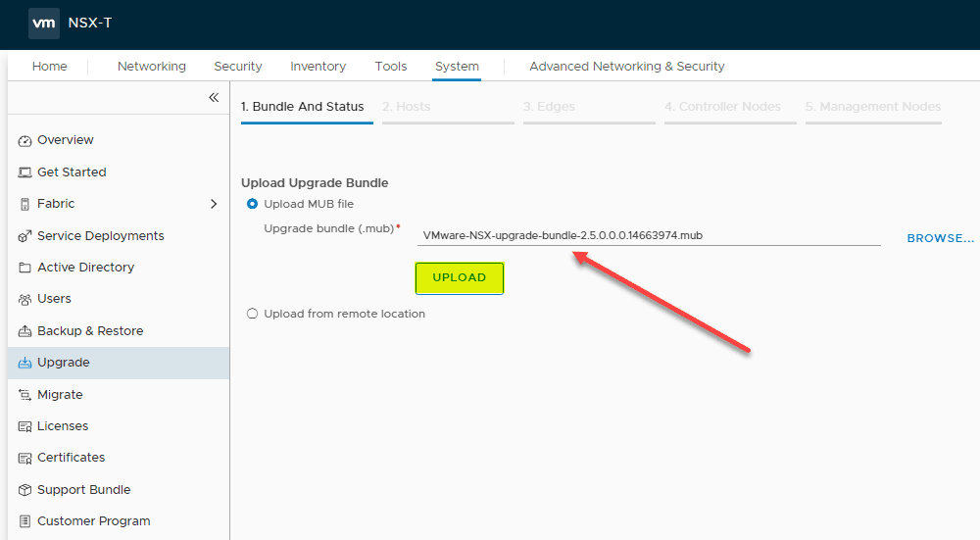
Task: Click the Licenses icon
Action: 25,426
